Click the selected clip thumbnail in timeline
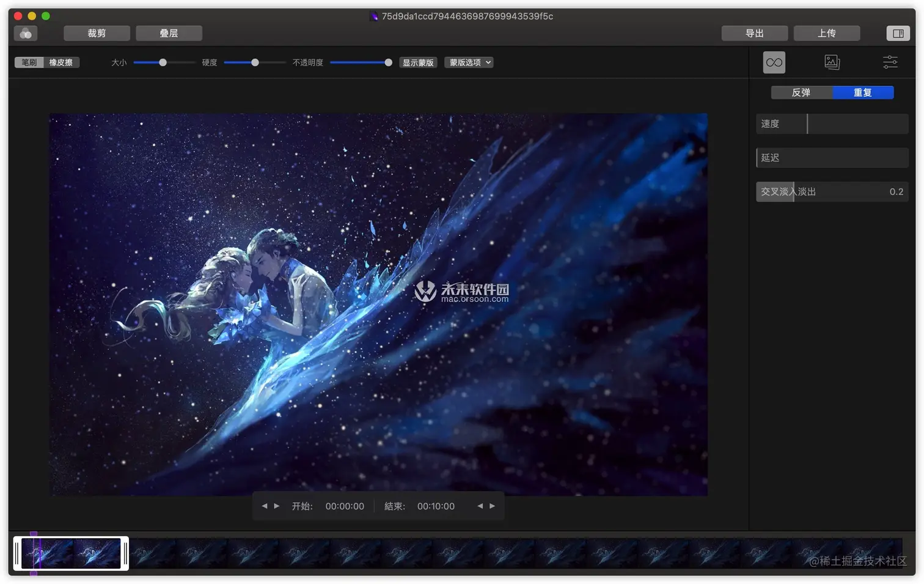The height and width of the screenshot is (584, 924). (71, 553)
